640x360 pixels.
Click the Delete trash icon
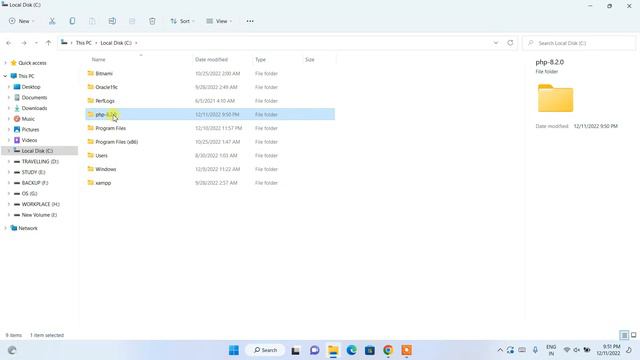tap(152, 21)
